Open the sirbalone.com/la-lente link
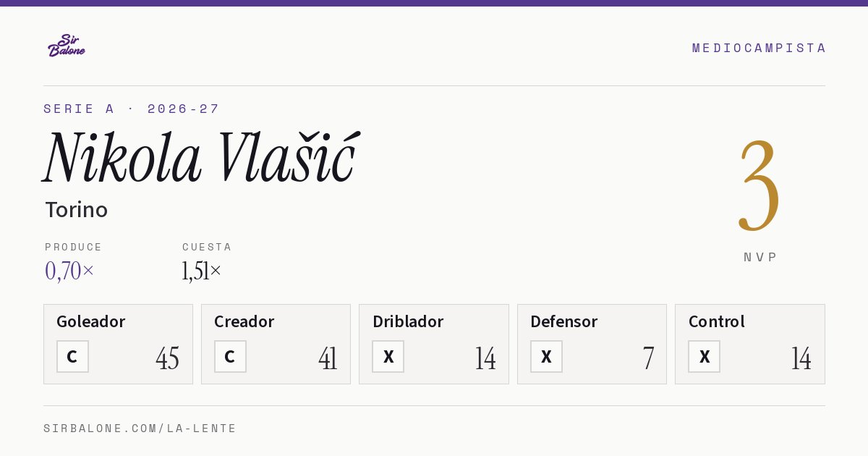 point(140,428)
